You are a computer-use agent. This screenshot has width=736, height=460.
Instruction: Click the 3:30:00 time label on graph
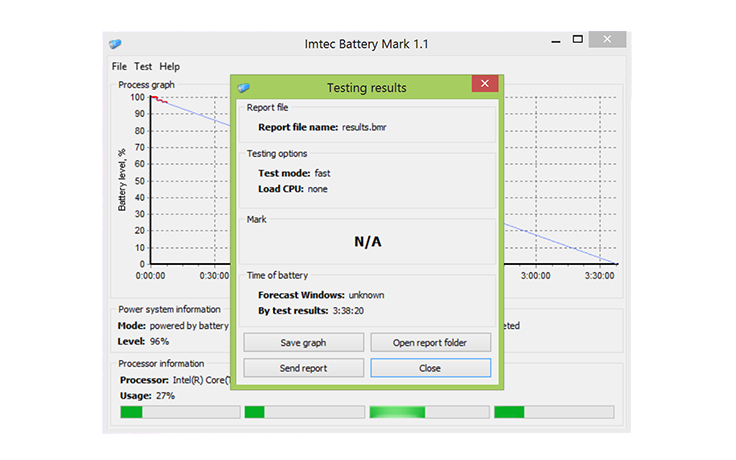(x=599, y=276)
